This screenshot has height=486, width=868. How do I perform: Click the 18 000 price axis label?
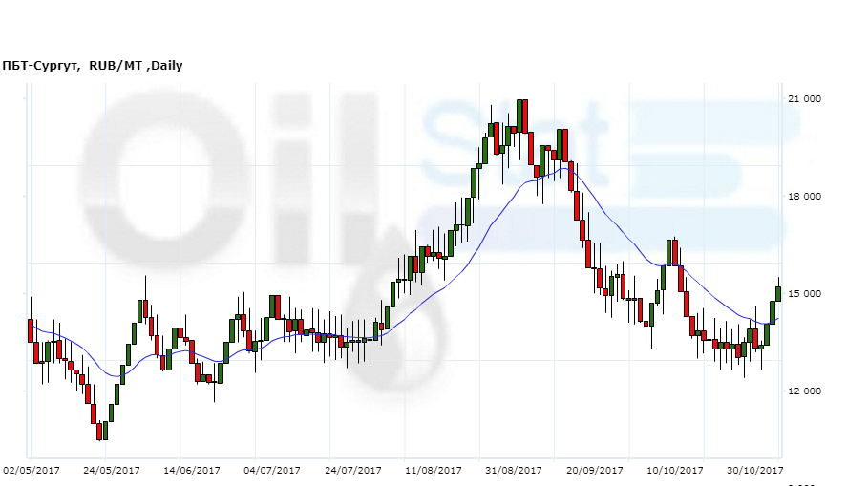tap(804, 197)
